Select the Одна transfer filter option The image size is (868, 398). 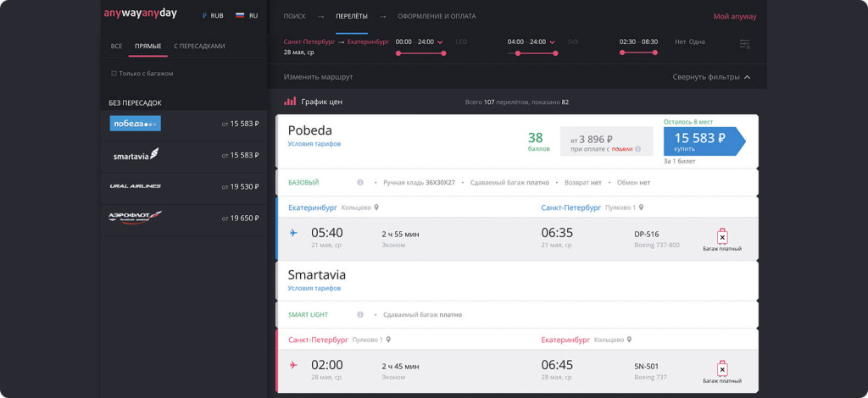tap(697, 42)
